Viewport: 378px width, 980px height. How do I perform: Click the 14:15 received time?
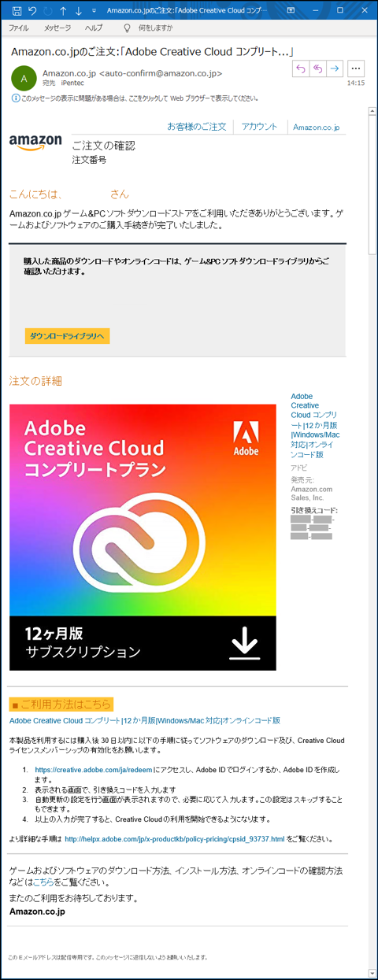[356, 82]
